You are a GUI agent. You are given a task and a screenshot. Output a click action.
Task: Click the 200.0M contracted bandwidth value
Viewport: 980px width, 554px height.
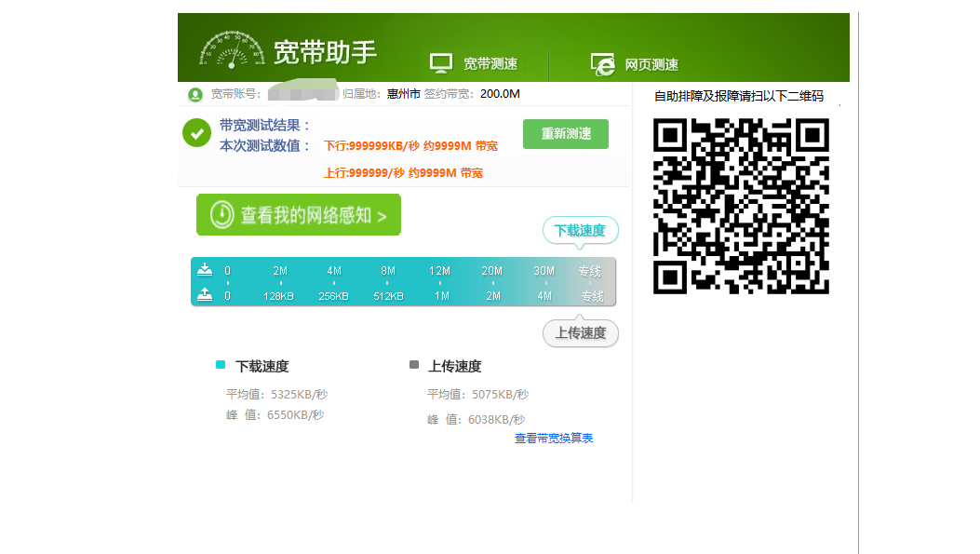click(500, 94)
